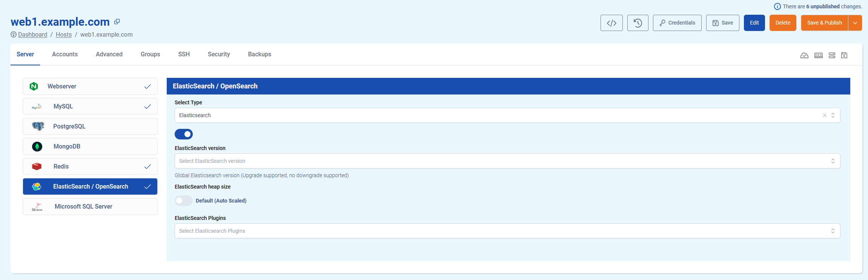Click the floppy disk icon in tab bar
Image resolution: width=868 pixels, height=280 pixels.
[844, 56]
